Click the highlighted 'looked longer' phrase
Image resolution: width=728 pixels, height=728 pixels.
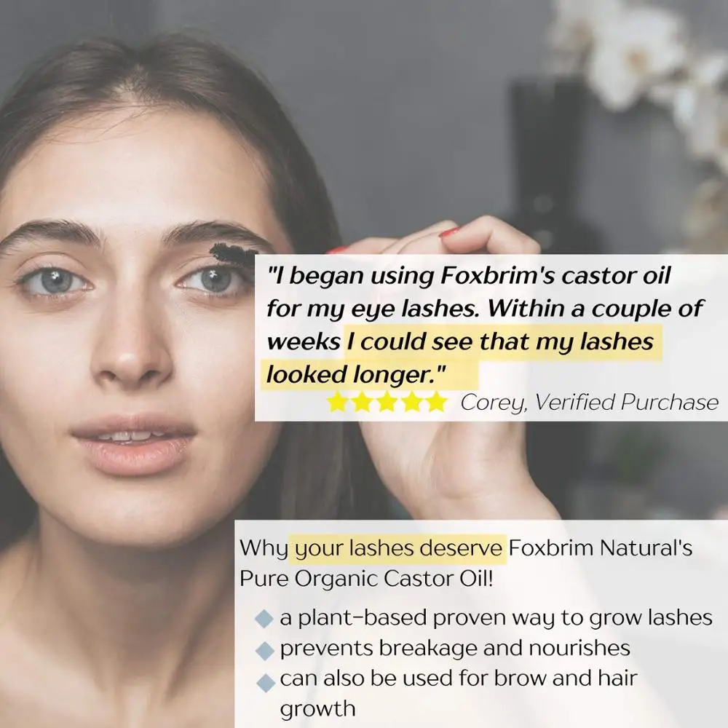coord(356,375)
